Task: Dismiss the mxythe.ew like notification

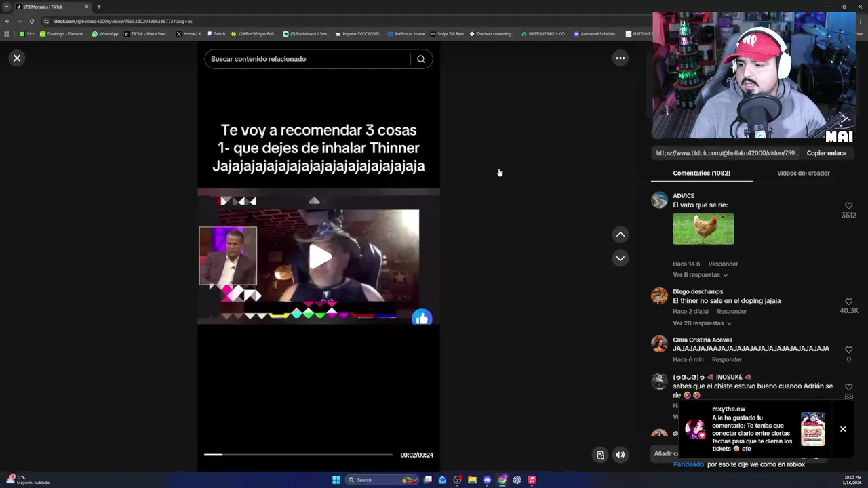Action: (843, 429)
